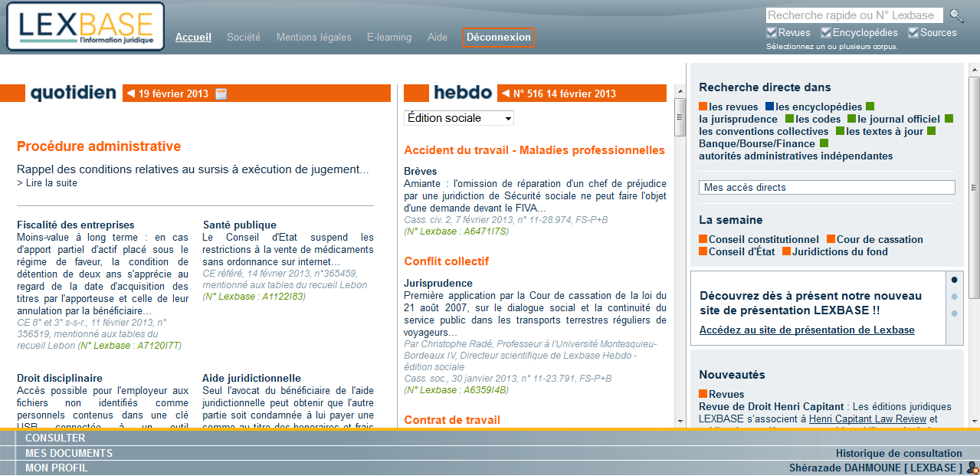Click 'les textes à jour' link
The image size is (980, 476).
coord(884,132)
